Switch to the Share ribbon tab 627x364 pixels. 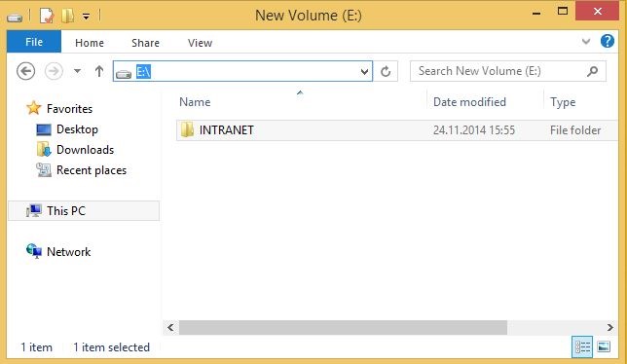click(146, 43)
